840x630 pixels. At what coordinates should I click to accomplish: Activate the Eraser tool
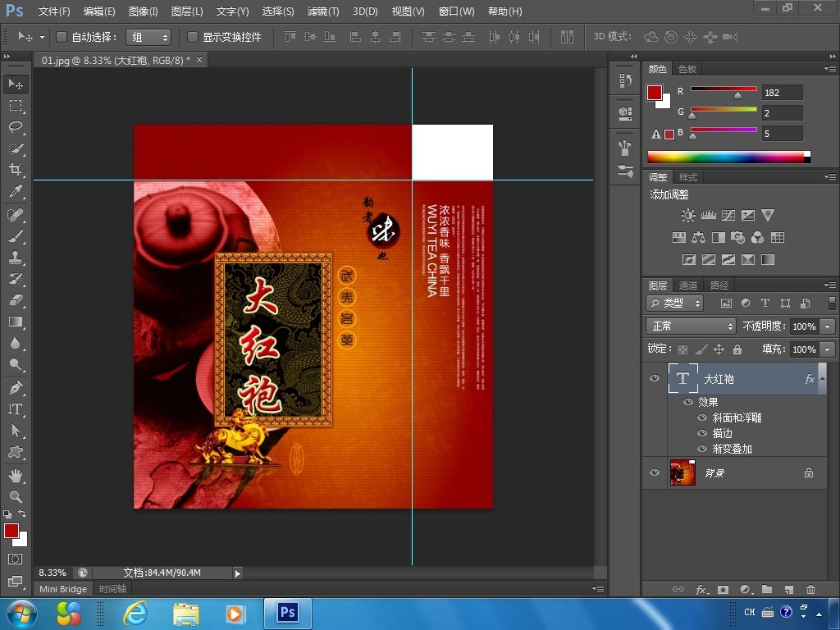[16, 300]
